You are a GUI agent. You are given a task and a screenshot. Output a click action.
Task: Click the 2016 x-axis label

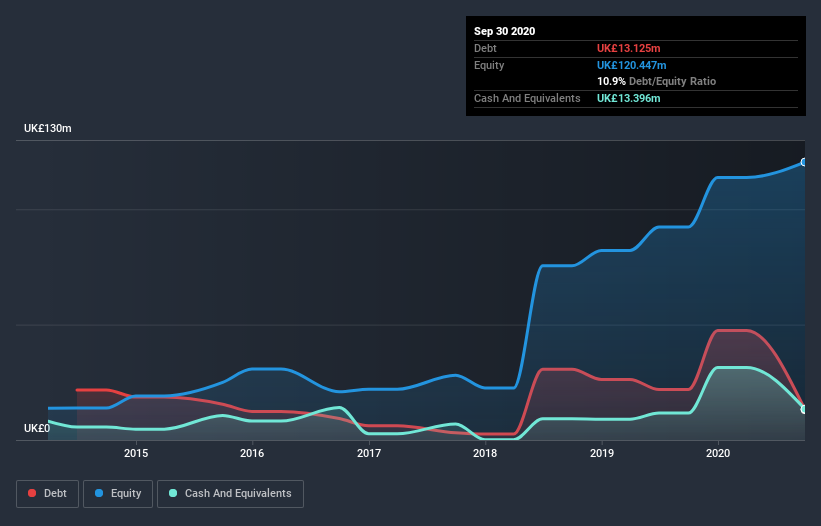pos(252,453)
